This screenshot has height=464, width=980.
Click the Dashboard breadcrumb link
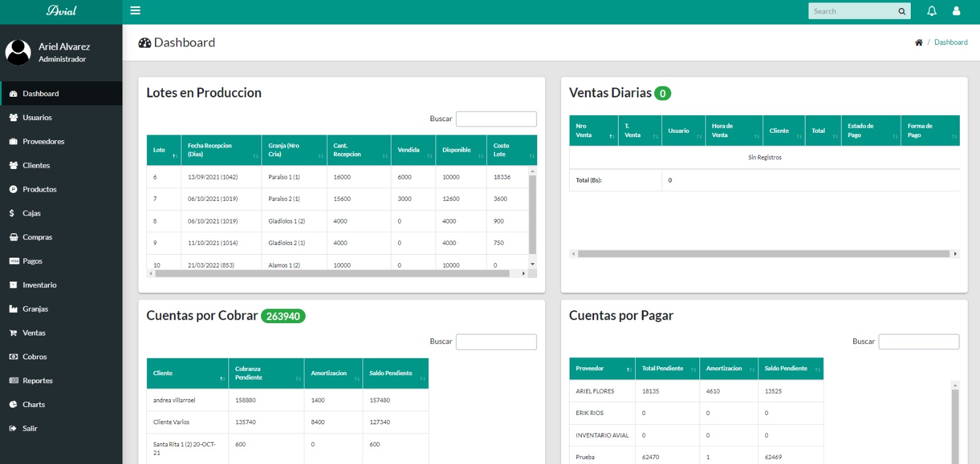(x=951, y=42)
